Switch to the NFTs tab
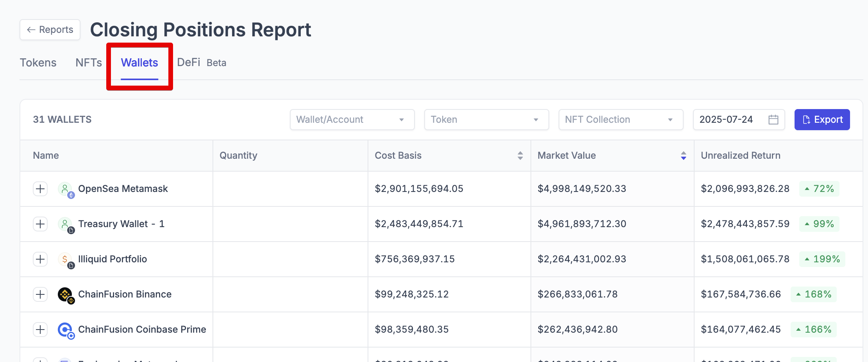Screen dimensions: 868x362 click(89, 63)
